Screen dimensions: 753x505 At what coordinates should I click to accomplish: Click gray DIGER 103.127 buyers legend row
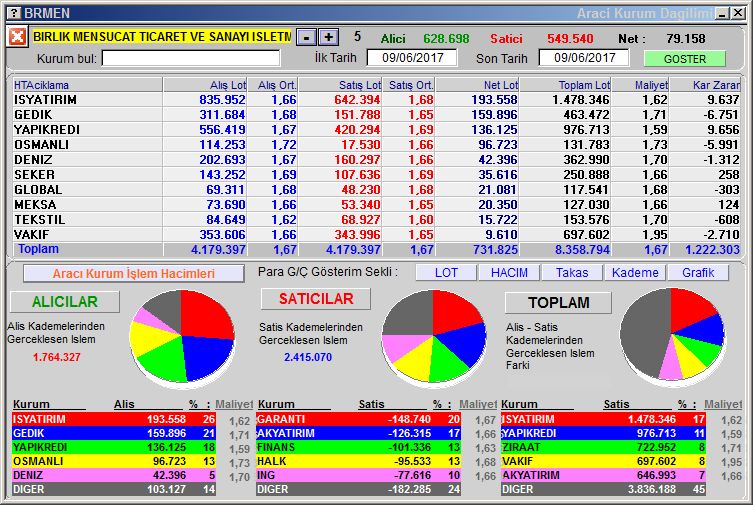[114, 489]
